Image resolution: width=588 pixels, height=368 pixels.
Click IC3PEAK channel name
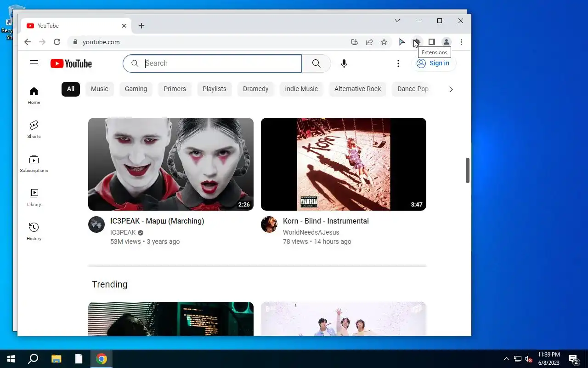pos(123,233)
